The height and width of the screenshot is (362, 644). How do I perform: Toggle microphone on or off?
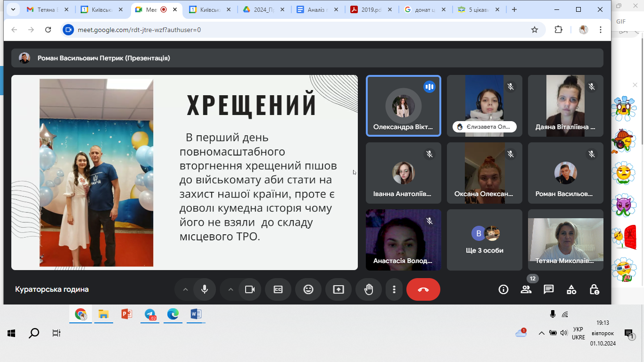point(205,289)
